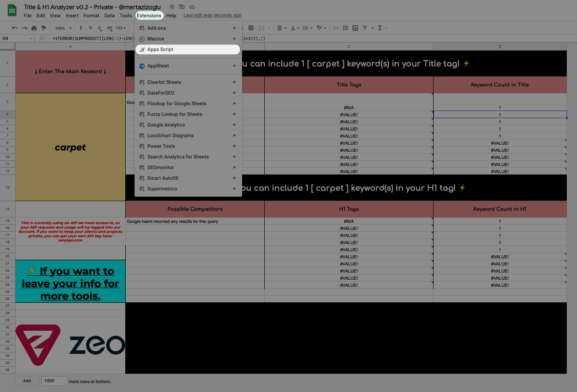This screenshot has height=392, width=577.
Task: Format cell as percent
Action: [91, 28]
